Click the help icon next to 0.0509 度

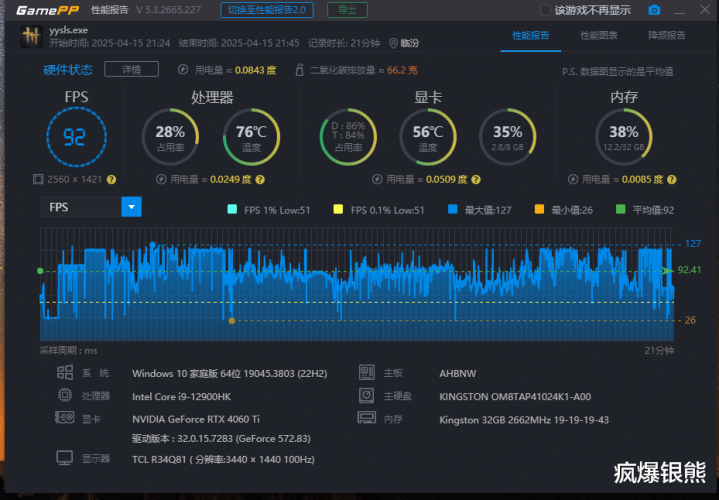click(x=477, y=180)
